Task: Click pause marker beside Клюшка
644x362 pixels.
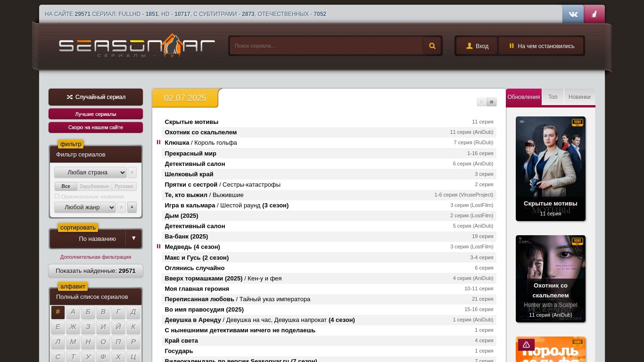Action: (x=158, y=142)
